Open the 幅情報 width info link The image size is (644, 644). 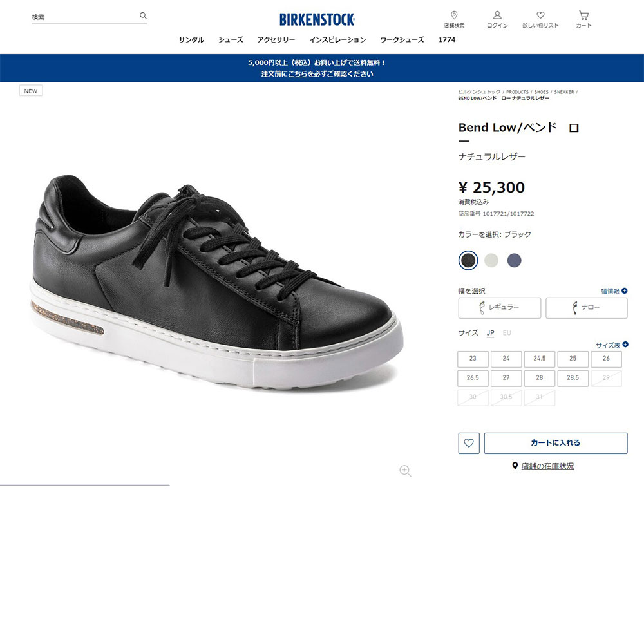click(x=610, y=291)
